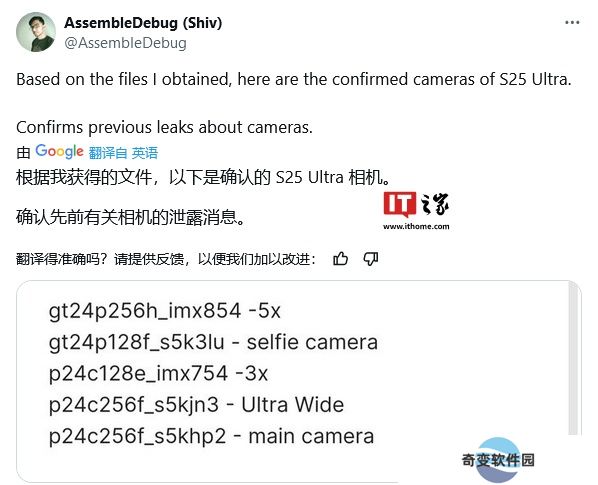This screenshot has width=598, height=485.
Task: Click the gt24p128f_s5k3lu selfie camera line
Action: click(213, 342)
